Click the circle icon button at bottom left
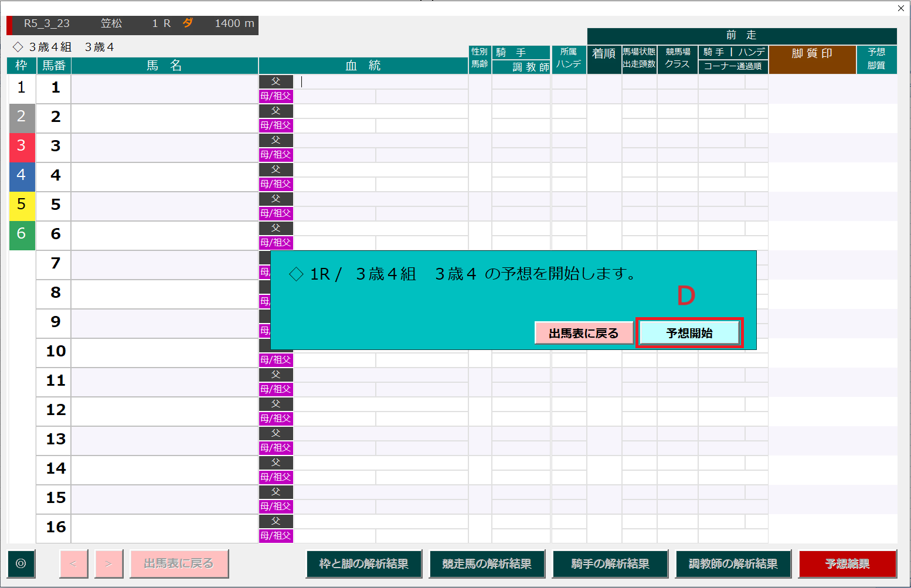Image resolution: width=911 pixels, height=588 pixels. [21, 563]
